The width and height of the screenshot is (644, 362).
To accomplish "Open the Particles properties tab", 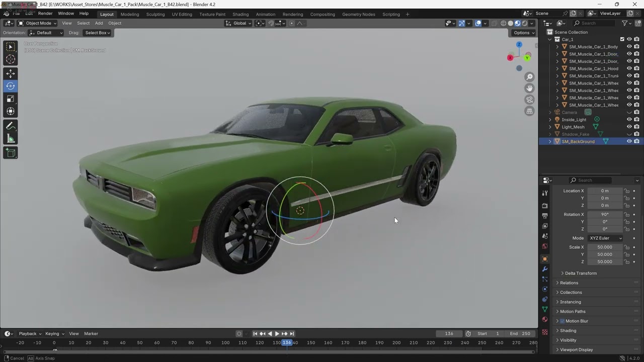I will tap(545, 279).
